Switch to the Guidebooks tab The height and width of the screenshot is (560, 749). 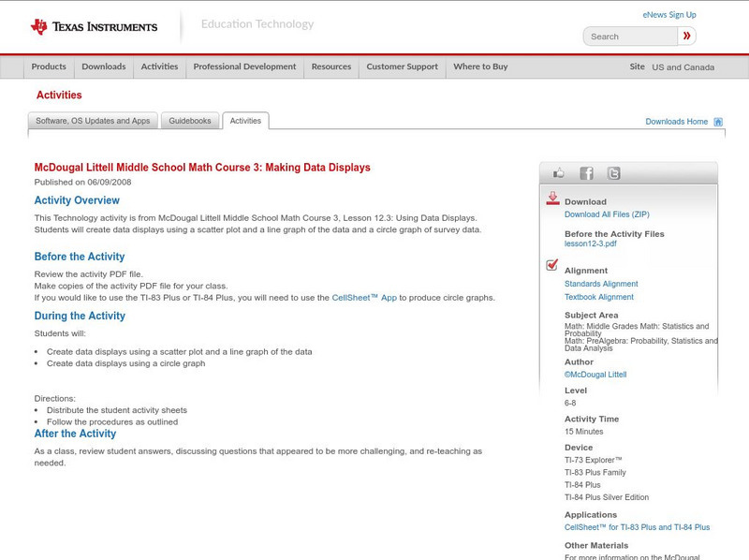pyautogui.click(x=190, y=121)
